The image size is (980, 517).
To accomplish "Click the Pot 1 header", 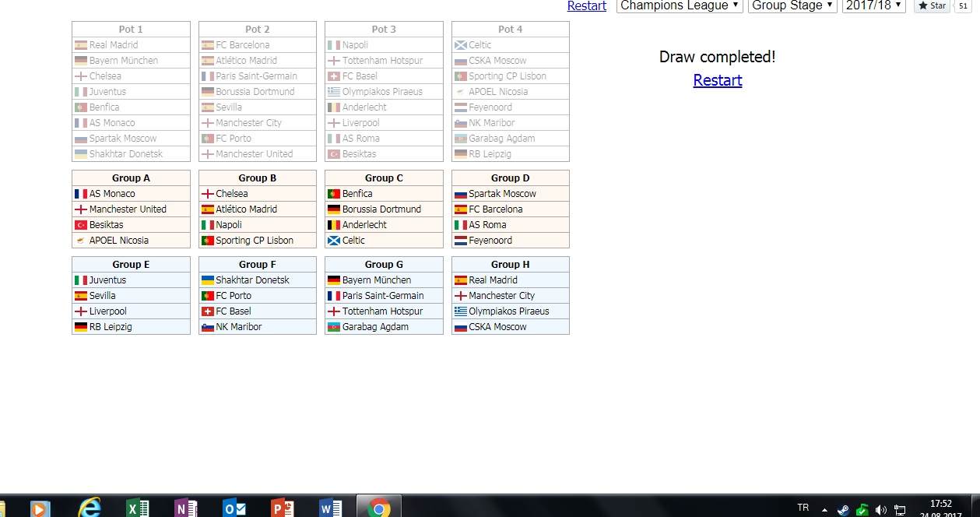I will tap(131, 30).
